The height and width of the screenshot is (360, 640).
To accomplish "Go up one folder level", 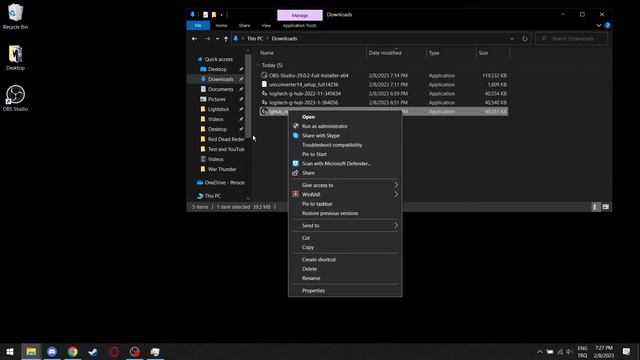I will pyautogui.click(x=226, y=39).
